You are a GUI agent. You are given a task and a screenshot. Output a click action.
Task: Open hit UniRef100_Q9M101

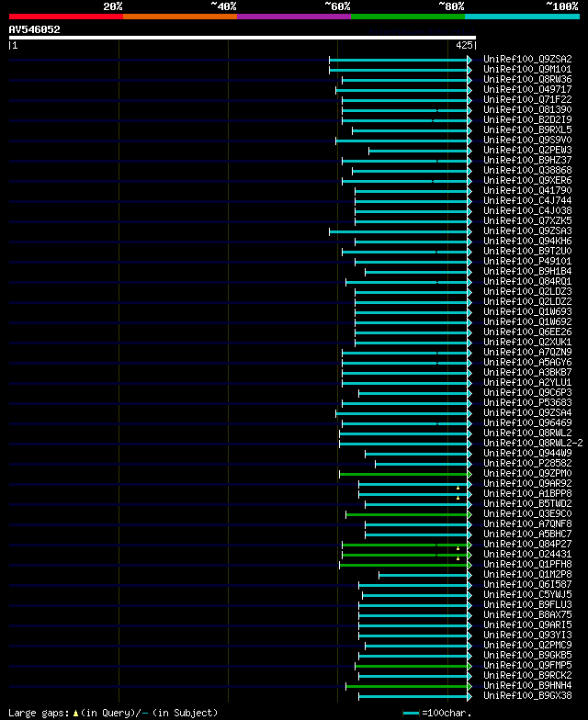[x=527, y=70]
